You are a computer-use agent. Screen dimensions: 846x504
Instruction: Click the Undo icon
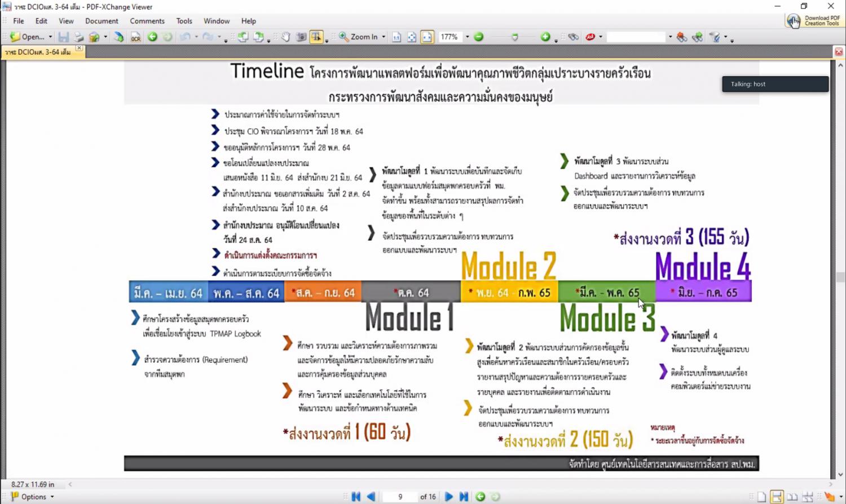pos(185,37)
